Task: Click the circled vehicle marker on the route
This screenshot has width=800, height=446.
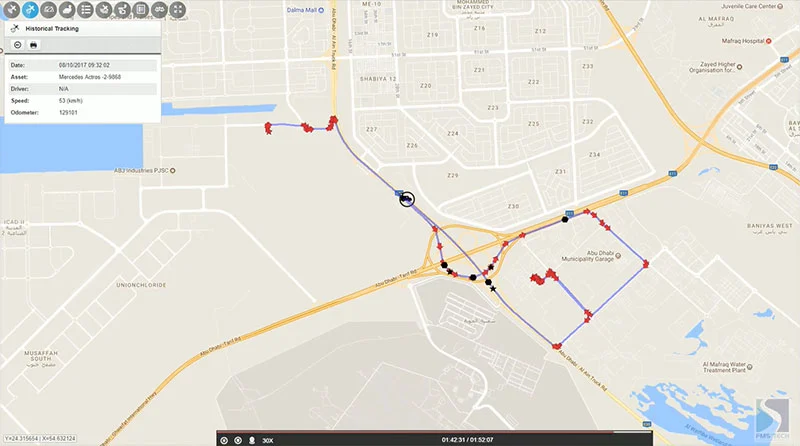Action: click(407, 200)
